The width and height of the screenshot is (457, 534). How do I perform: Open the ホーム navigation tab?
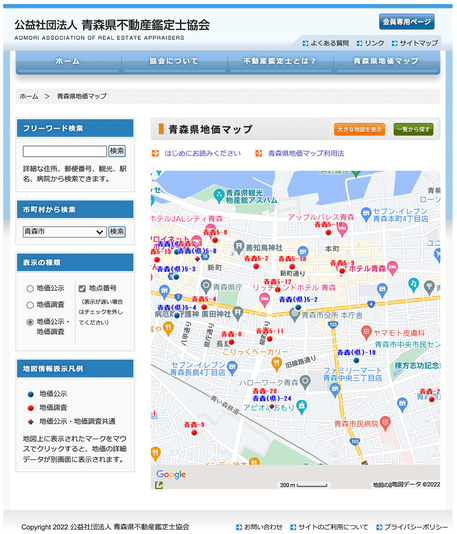click(x=68, y=61)
